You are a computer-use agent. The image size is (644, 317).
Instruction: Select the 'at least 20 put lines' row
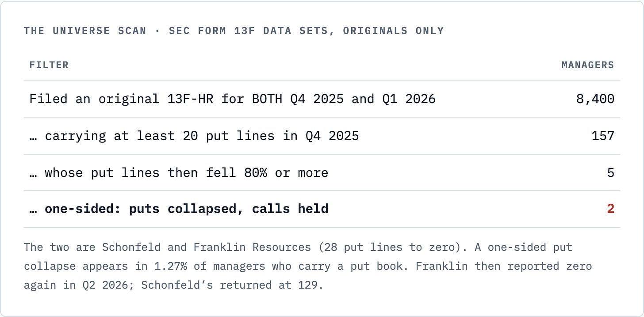(322, 136)
